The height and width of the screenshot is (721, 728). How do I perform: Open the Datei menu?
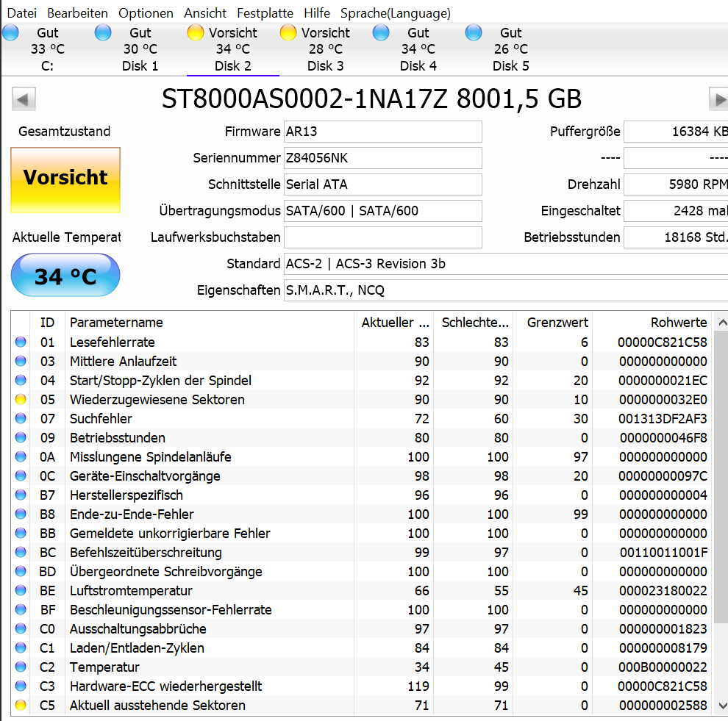[21, 13]
